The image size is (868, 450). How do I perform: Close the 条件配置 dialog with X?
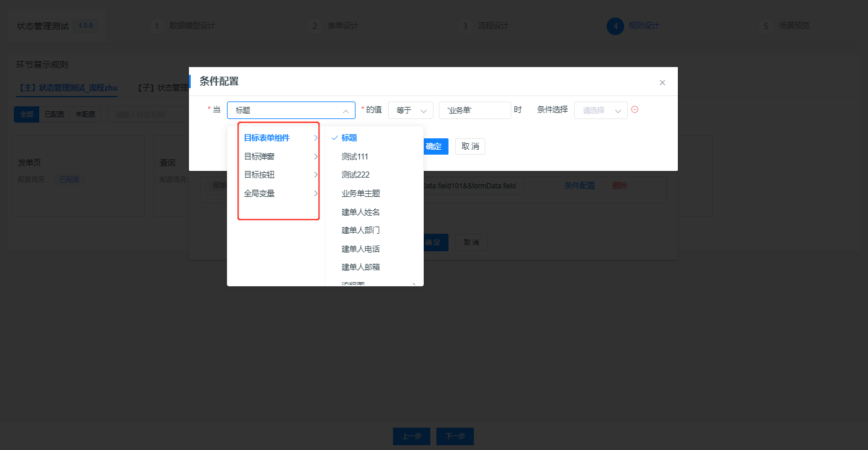click(662, 83)
